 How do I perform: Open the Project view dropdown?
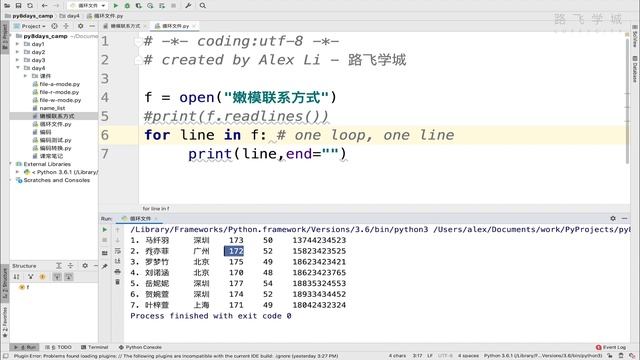coord(31,26)
